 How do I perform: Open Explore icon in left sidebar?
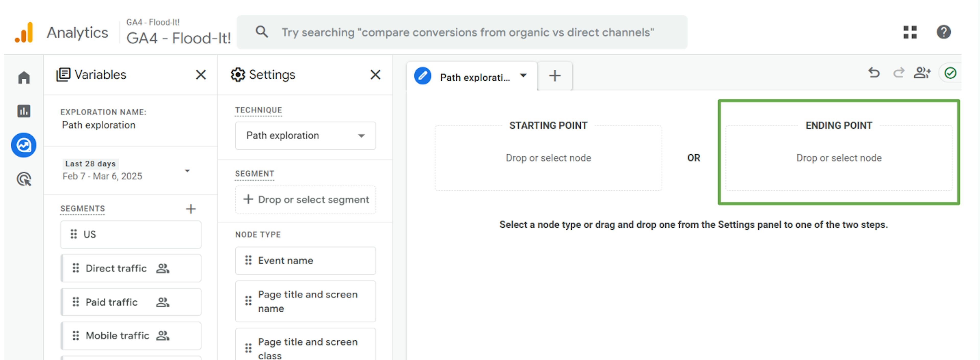pos(23,145)
